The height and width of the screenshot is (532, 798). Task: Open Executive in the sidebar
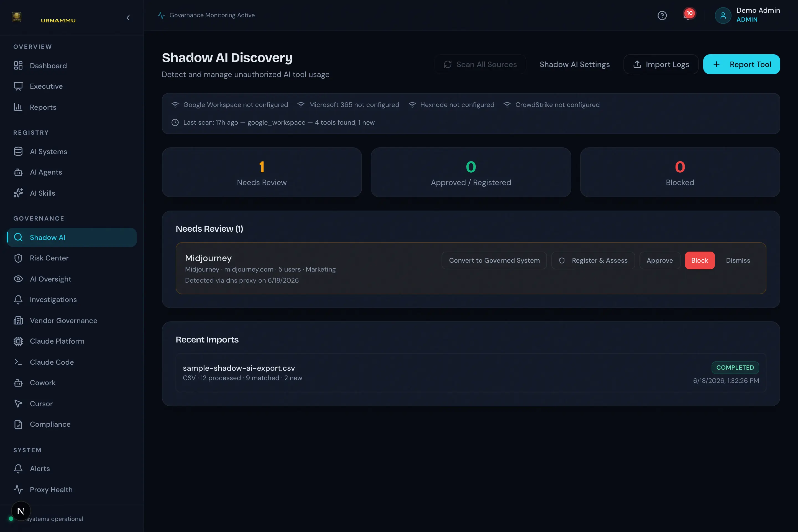(71, 86)
